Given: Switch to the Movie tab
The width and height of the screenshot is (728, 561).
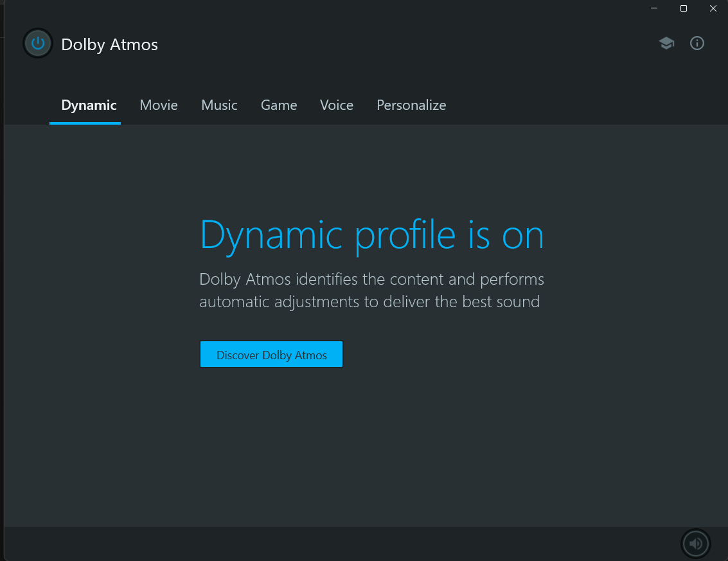Looking at the screenshot, I should 159,105.
